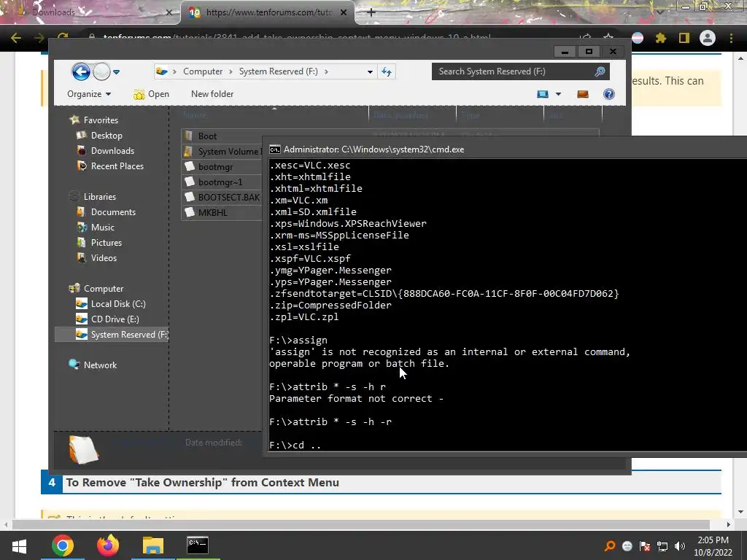Close the Downloads browser tab
This screenshot has width=747, height=560.
click(x=169, y=12)
